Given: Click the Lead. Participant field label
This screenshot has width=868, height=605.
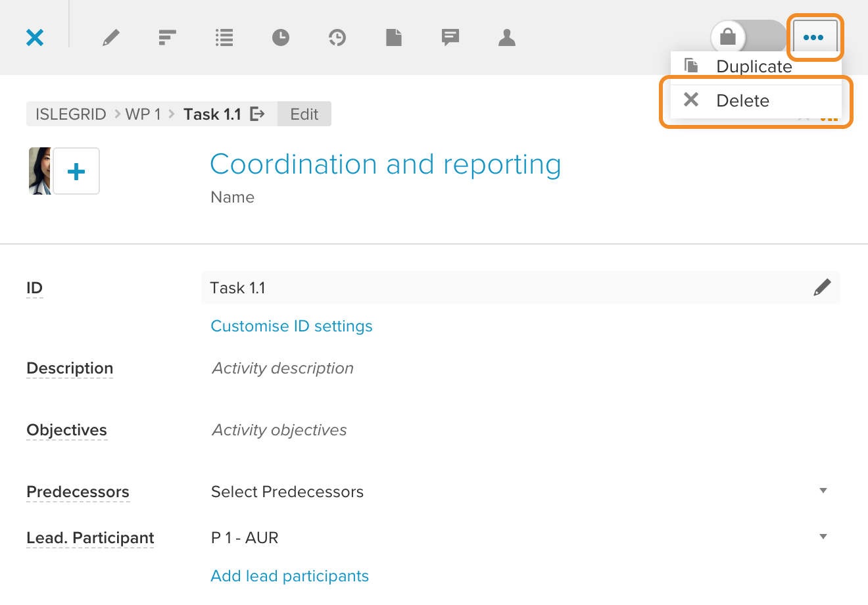Looking at the screenshot, I should click(90, 538).
